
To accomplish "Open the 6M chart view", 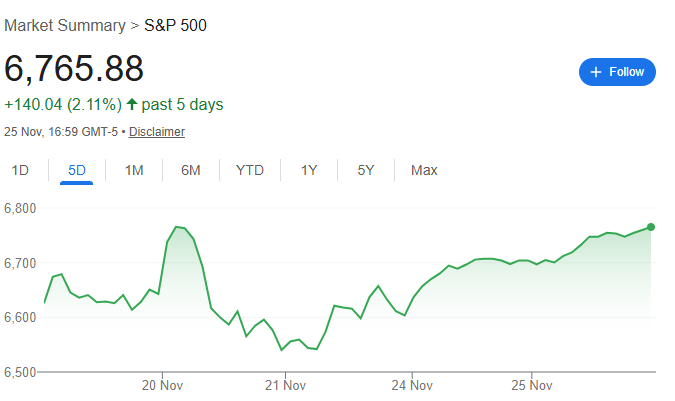I will (191, 170).
